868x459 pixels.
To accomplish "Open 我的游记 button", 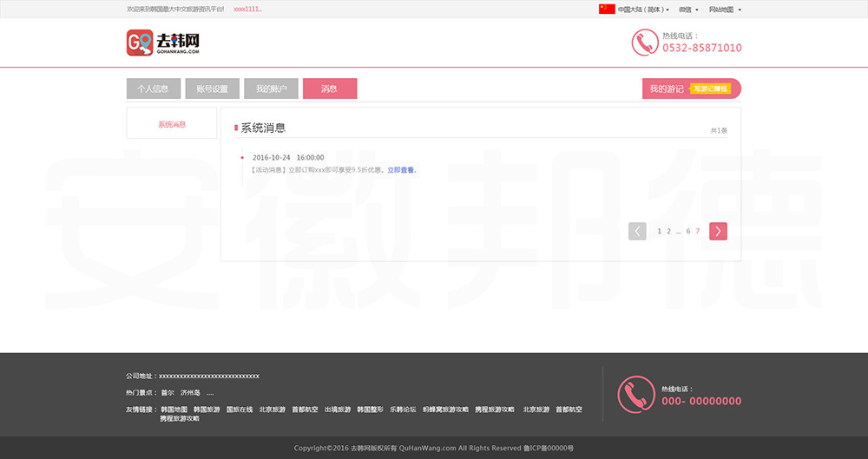I will click(x=667, y=89).
